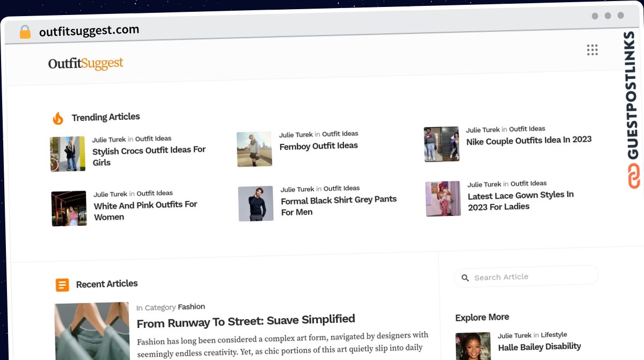Click Julie Turek author on Lace Gown article
The image size is (644, 360).
click(x=484, y=185)
